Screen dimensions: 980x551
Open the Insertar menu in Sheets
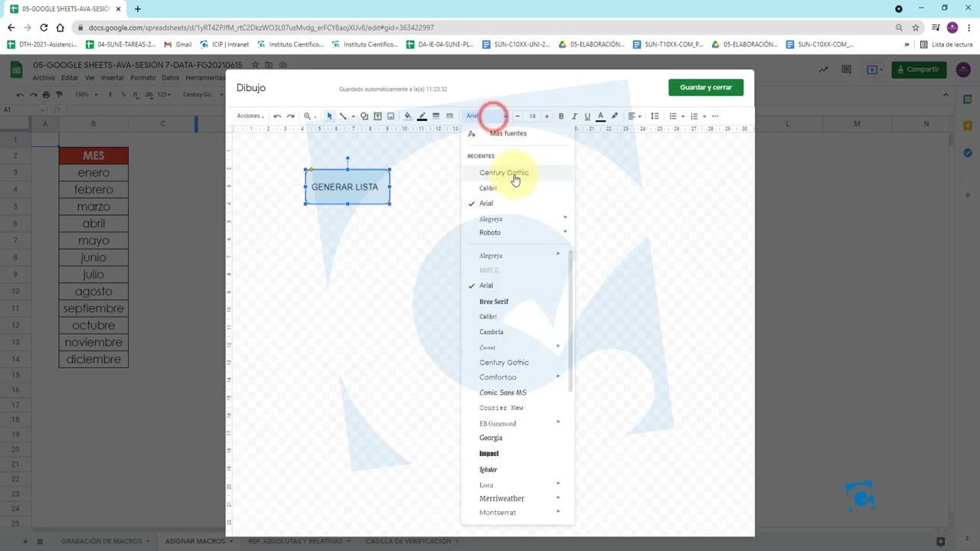click(113, 78)
